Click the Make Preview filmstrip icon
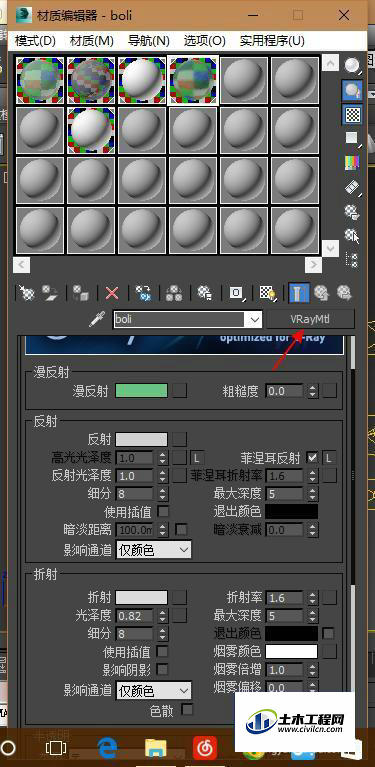The image size is (375, 767). pos(352,187)
